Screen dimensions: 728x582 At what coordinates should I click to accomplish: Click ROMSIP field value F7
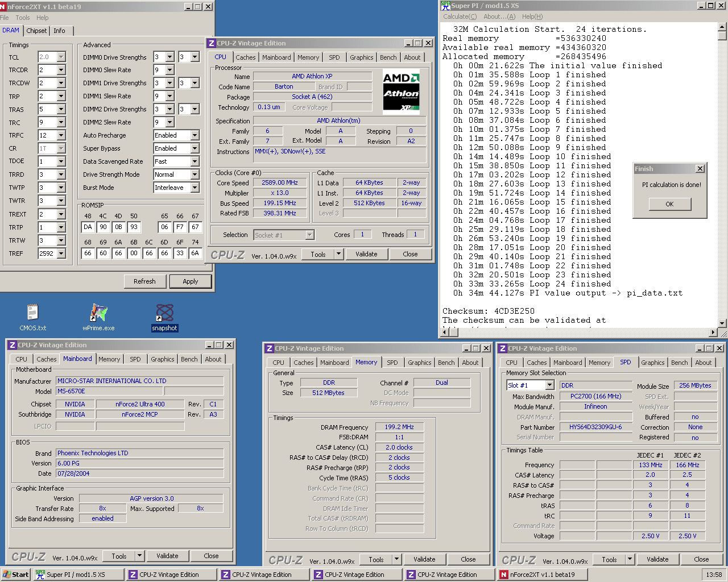tap(180, 227)
